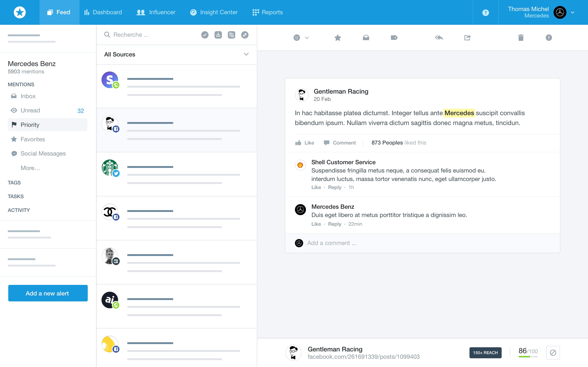Open the account dropdown next to Thomas Michel
Viewport: 588px width, 367px height.
[x=573, y=12]
